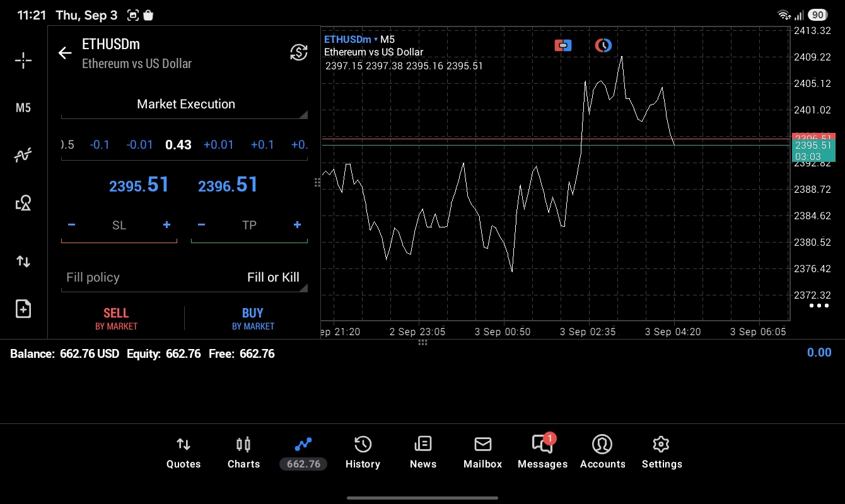Screen dimensions: 845x504
Task: Select the crosshair cursor tool
Action: pyautogui.click(x=23, y=60)
